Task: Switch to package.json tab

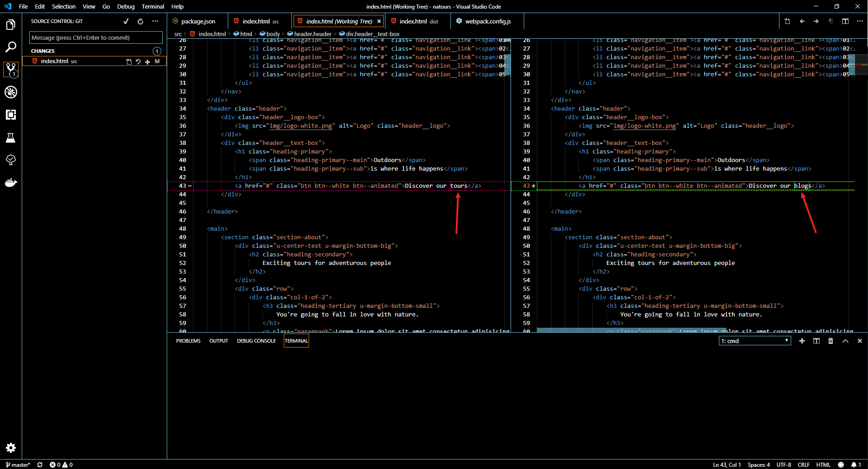Action: [197, 21]
